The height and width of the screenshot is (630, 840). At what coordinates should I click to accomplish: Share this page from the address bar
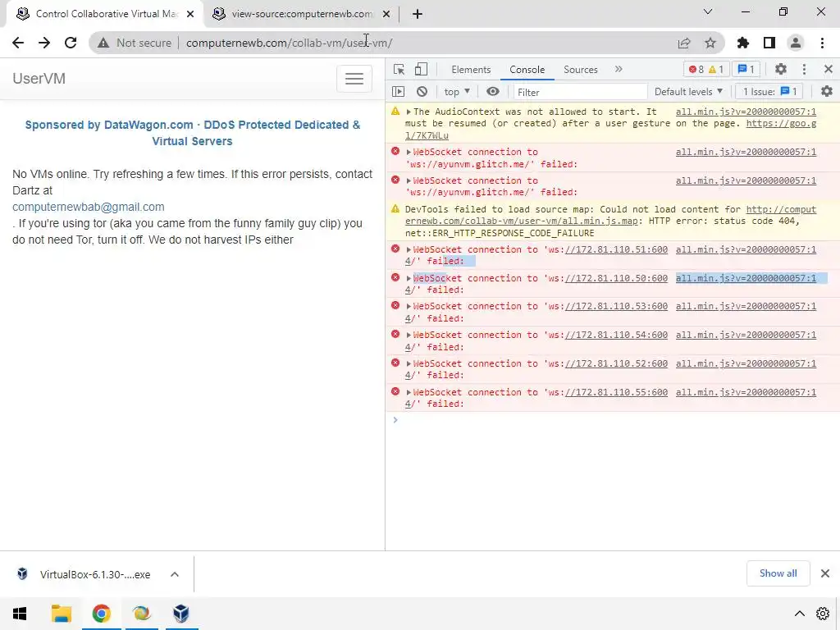click(x=684, y=43)
